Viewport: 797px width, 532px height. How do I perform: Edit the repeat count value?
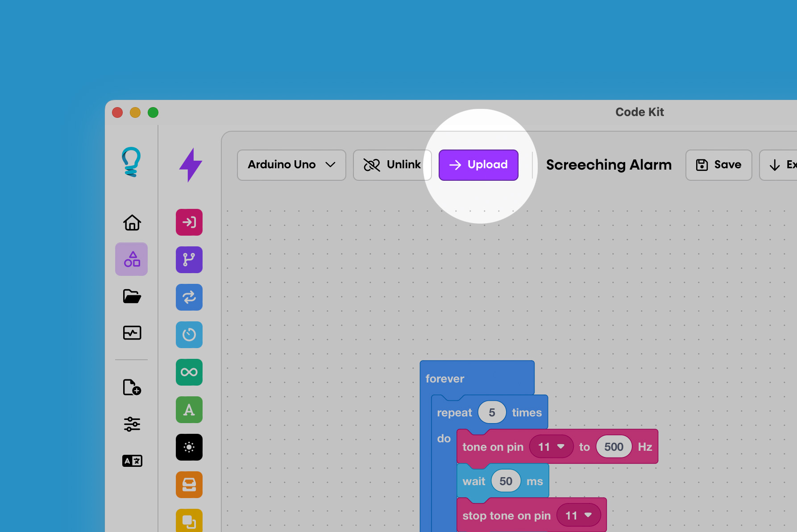click(x=491, y=412)
